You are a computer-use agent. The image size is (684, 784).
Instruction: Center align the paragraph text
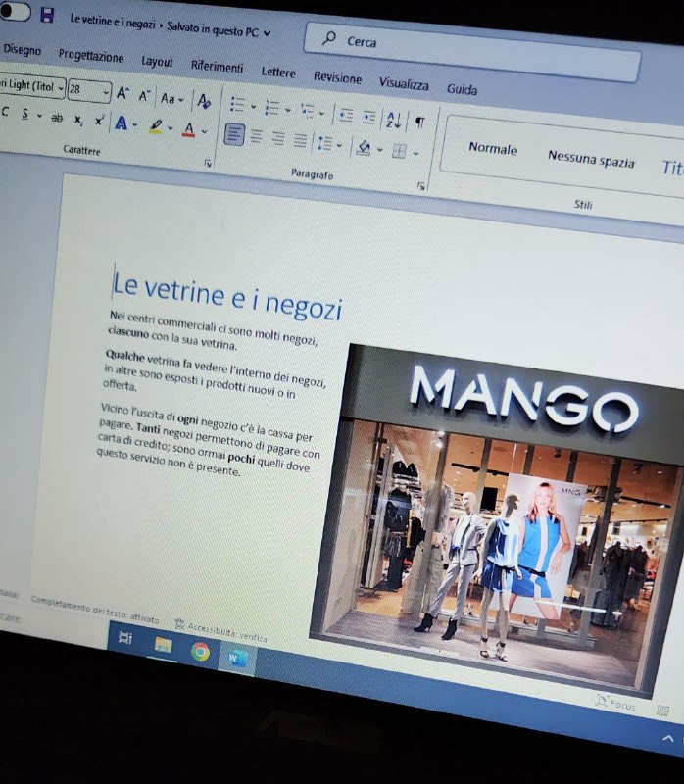[x=256, y=137]
